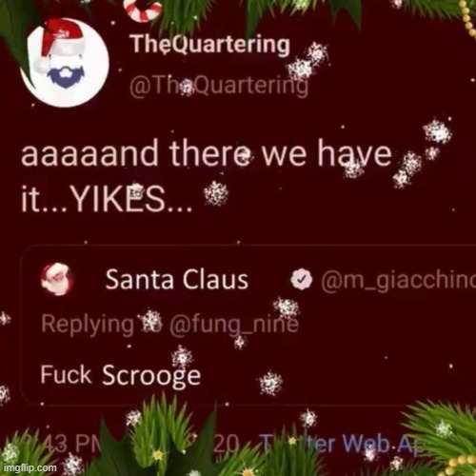Image resolution: width=476 pixels, height=476 pixels.
Task: Click the Santa Claus display name
Action: click(177, 280)
